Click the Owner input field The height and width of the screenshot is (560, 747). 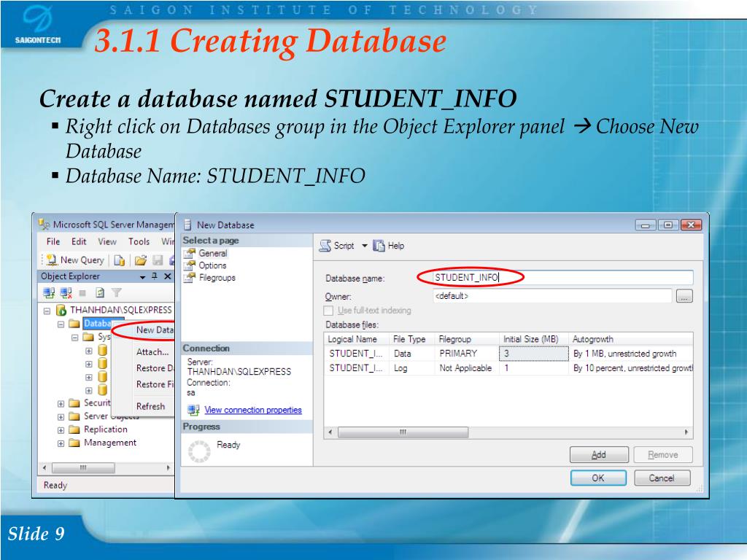(x=553, y=296)
